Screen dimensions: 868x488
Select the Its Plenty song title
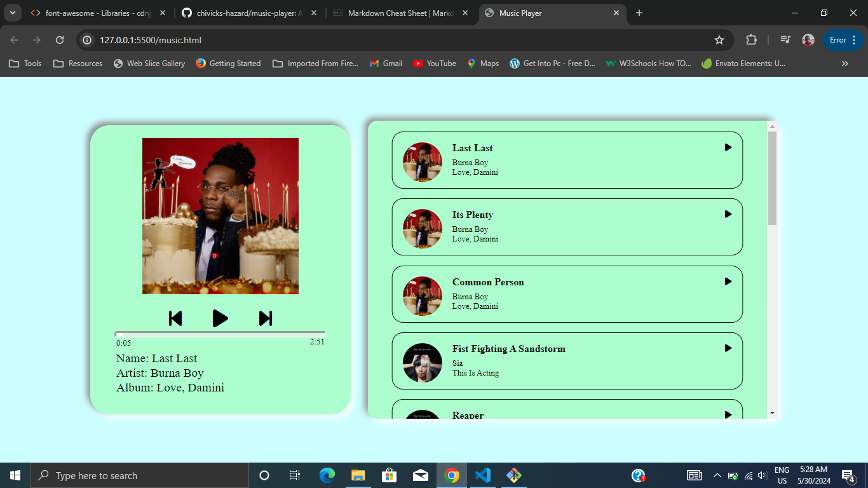(473, 215)
